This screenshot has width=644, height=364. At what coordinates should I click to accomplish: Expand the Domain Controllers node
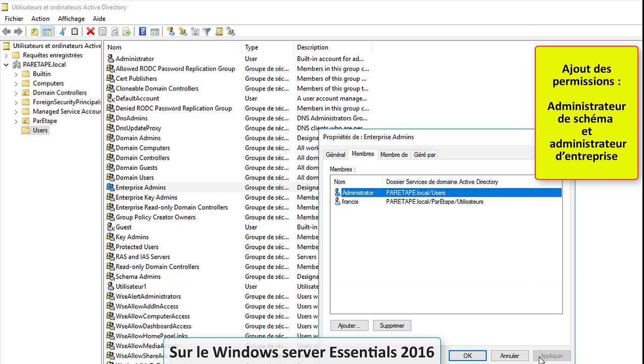point(16,93)
